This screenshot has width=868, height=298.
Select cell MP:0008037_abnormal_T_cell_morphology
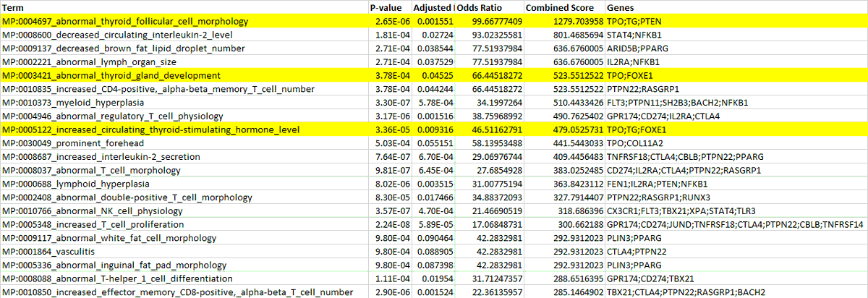pyautogui.click(x=183, y=170)
